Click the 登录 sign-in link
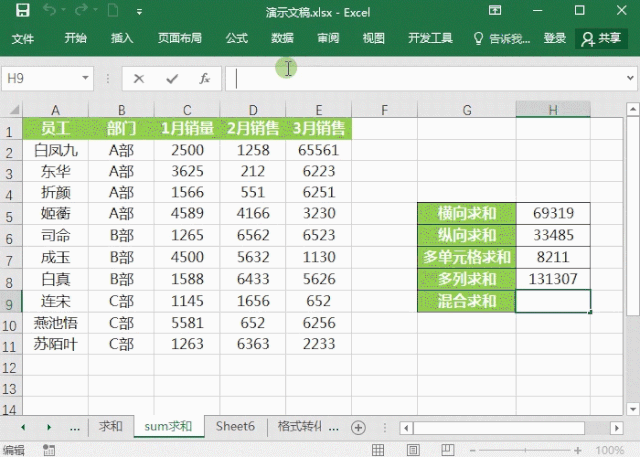 coord(555,38)
